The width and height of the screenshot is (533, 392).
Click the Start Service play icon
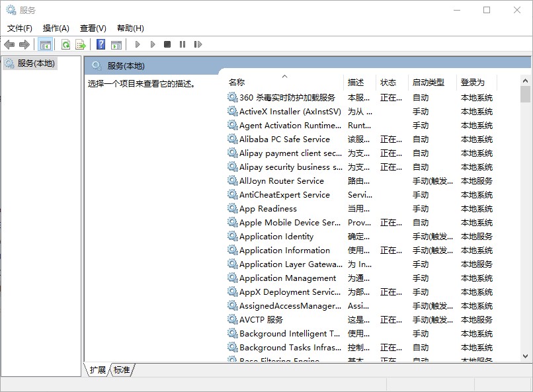[138, 44]
